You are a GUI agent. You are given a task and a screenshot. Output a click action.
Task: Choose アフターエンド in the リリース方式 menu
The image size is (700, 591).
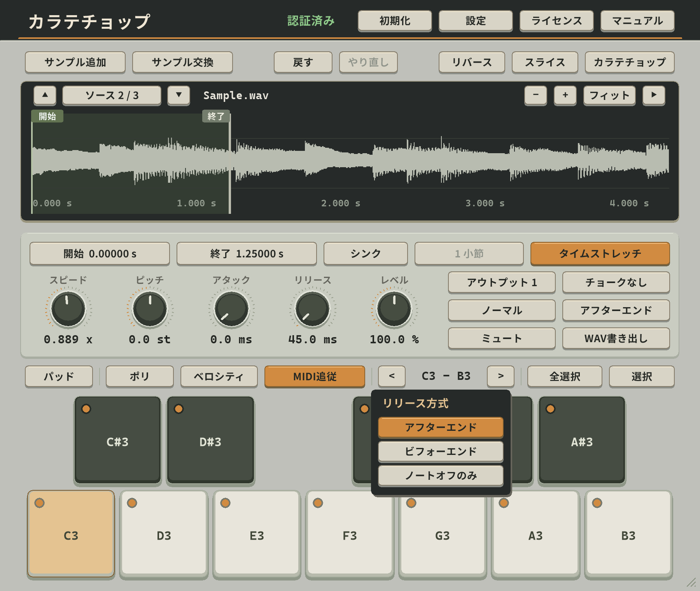(x=441, y=427)
